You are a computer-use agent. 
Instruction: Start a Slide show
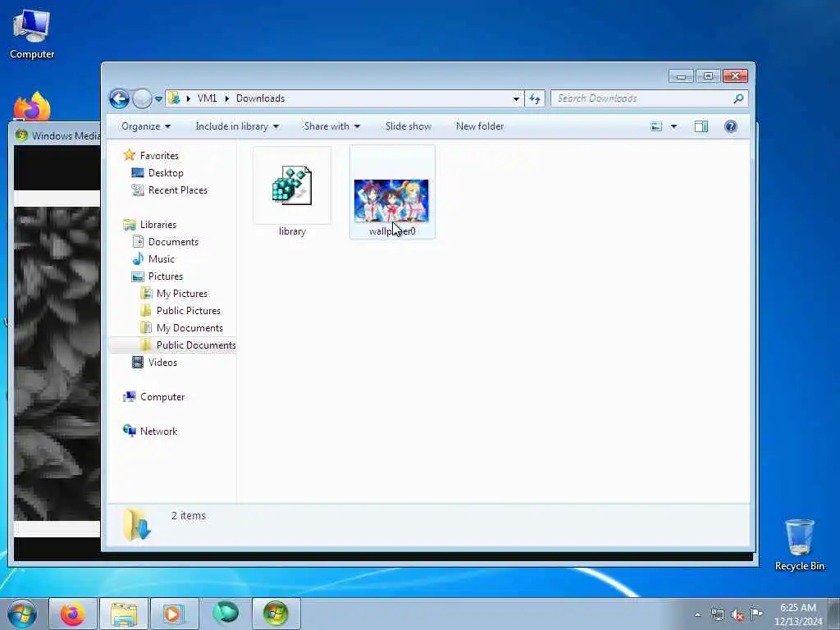409,126
